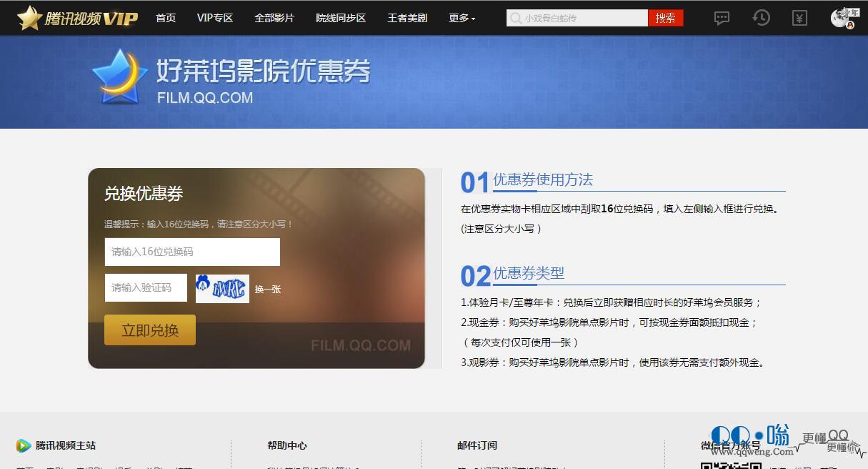Click the yuan payment icon
Image resolution: width=868 pixels, height=469 pixels.
tap(799, 18)
